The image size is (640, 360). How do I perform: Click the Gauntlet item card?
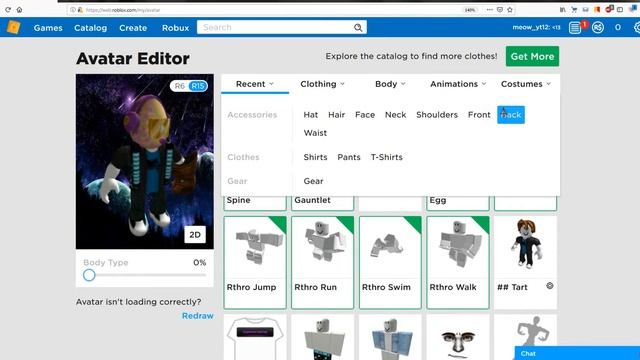point(322,203)
